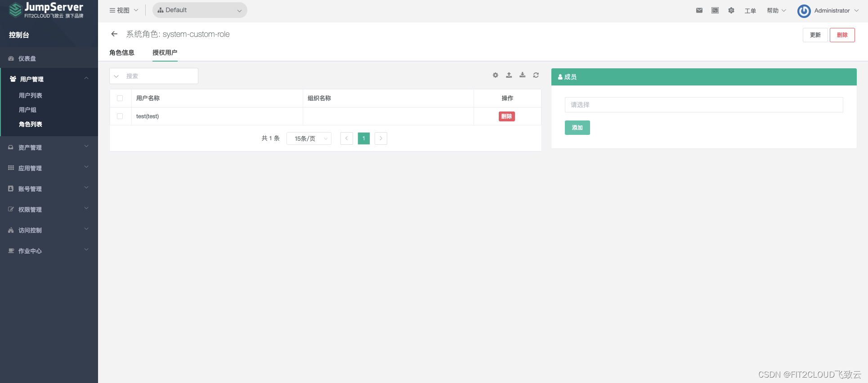Screen dimensions: 868x383
Task: Expand the 账号管理 menu
Action: [49, 189]
